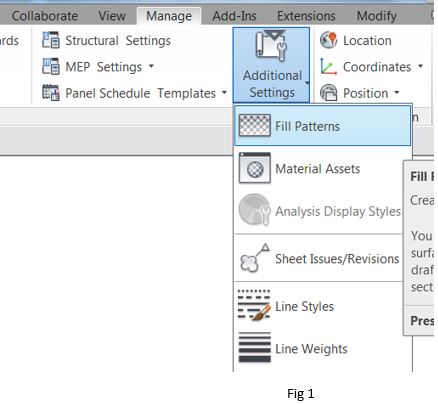This screenshot has width=438, height=404.
Task: Expand the MEP Settings dropdown arrow
Action: (x=151, y=66)
